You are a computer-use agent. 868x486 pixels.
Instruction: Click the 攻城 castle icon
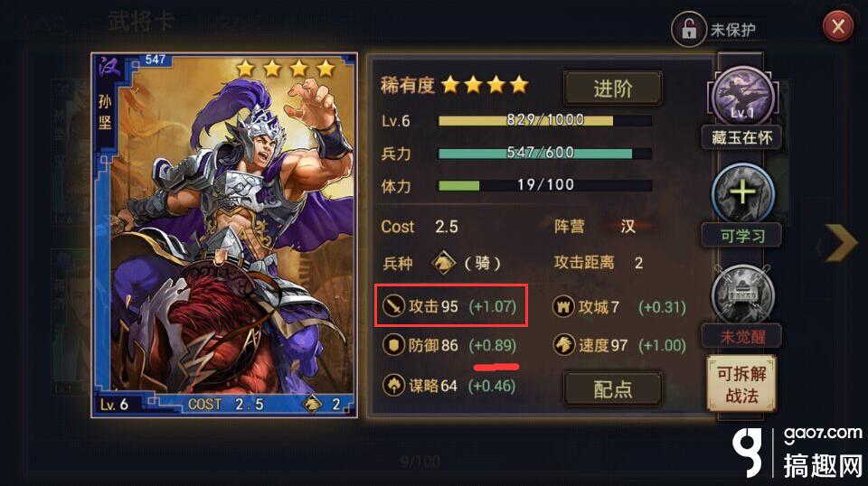563,306
